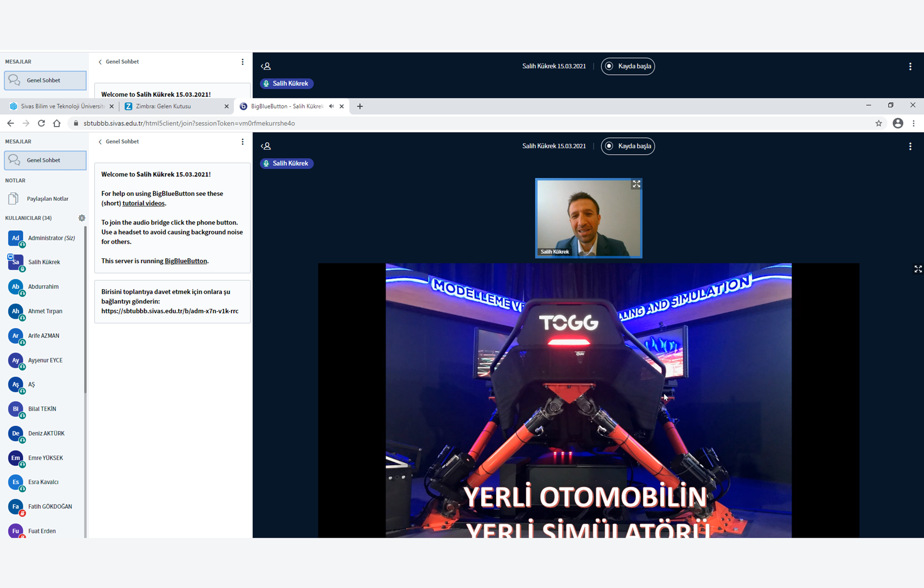Open chat options three-dot menu in lower panel
The width and height of the screenshot is (924, 588).
243,142
